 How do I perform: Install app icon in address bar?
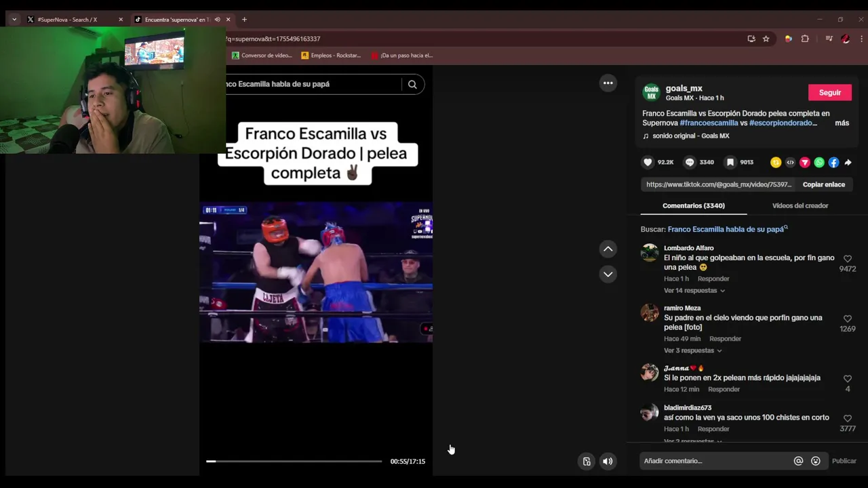point(751,39)
